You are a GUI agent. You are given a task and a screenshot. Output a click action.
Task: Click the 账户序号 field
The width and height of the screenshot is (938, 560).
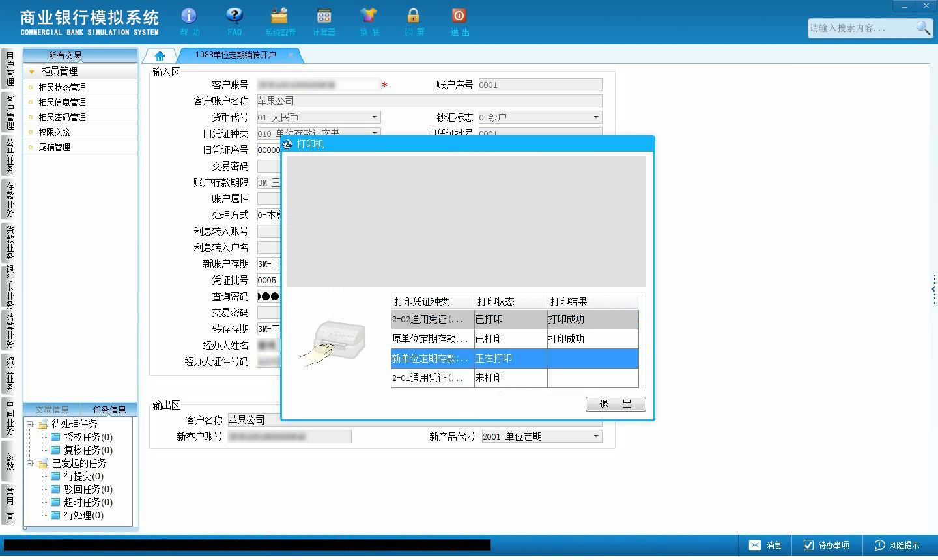coord(540,85)
